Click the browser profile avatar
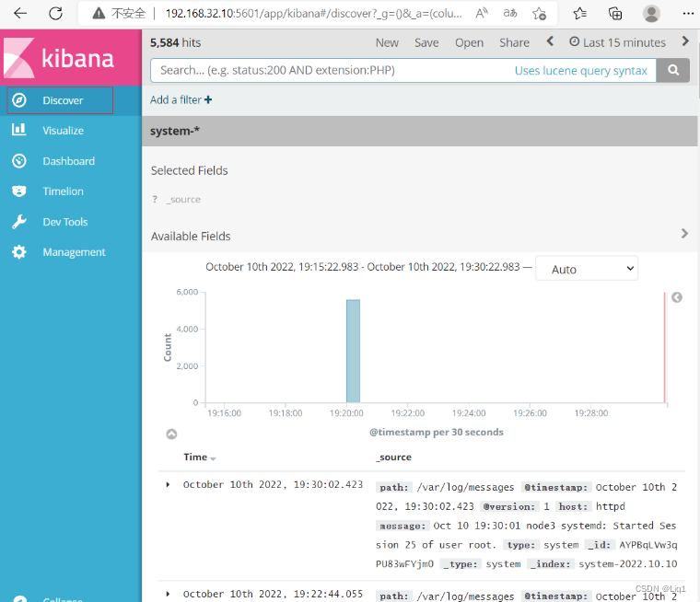 [651, 14]
